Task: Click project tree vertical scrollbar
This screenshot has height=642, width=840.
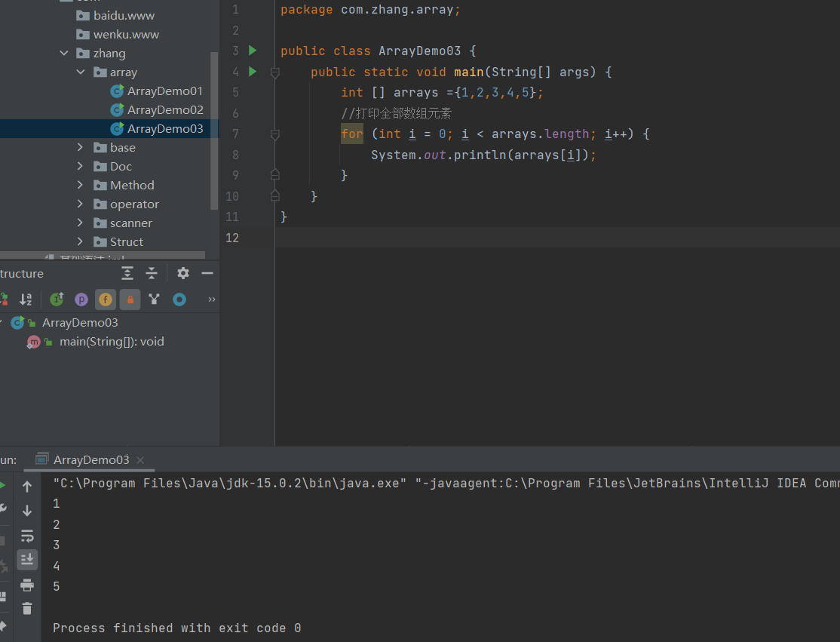Action: click(x=214, y=131)
